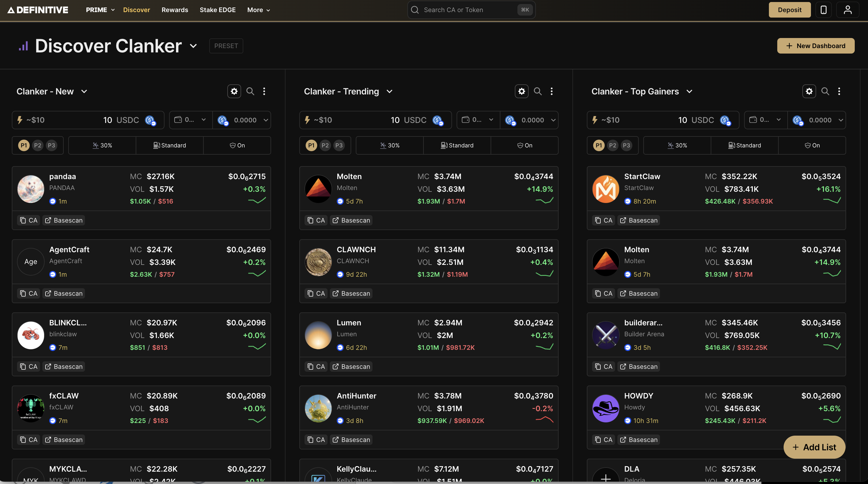Copy the pandaa token CA
Image resolution: width=868 pixels, height=484 pixels.
point(29,220)
